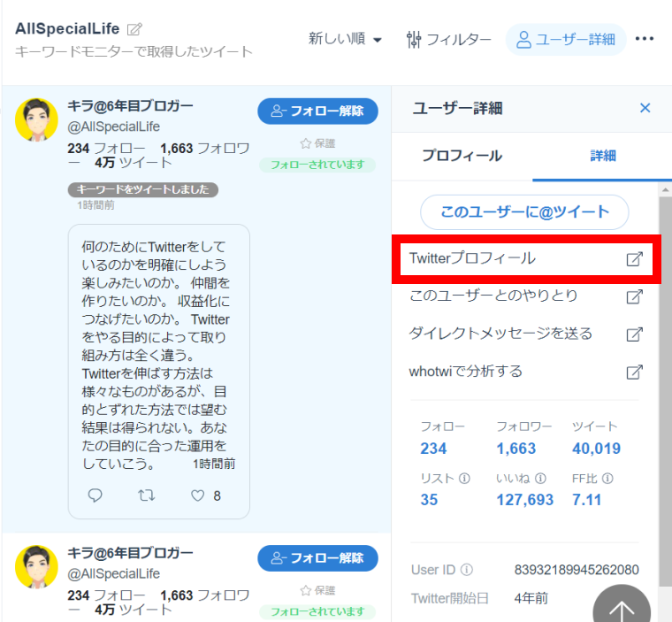672x622 pixels.
Task: Open このユーザーとのやりとり external link icon
Action: pyautogui.click(x=633, y=296)
